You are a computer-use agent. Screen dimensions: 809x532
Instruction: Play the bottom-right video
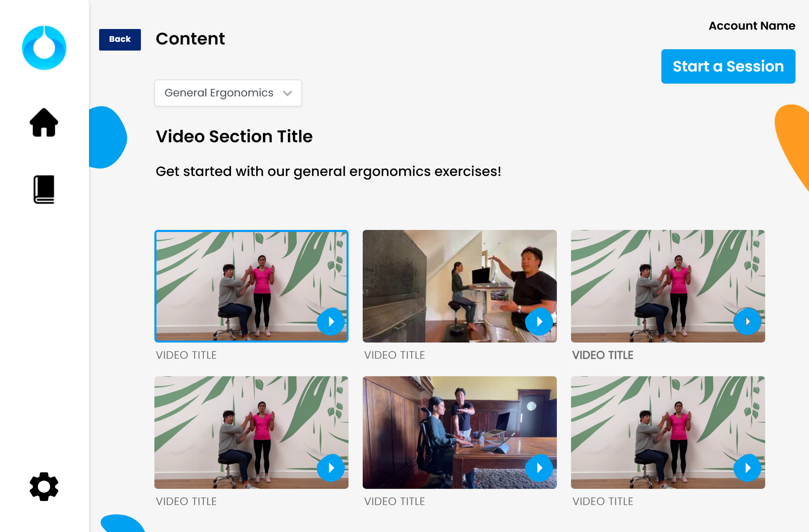(x=747, y=468)
